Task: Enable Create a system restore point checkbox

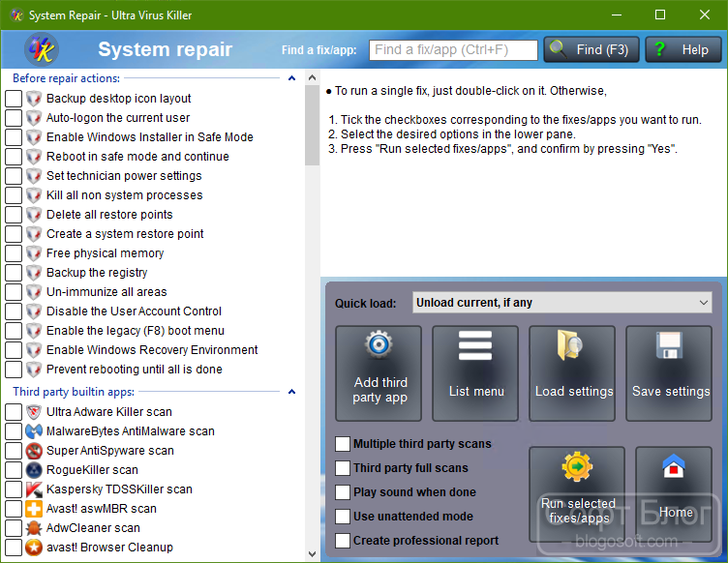Action: [x=14, y=234]
